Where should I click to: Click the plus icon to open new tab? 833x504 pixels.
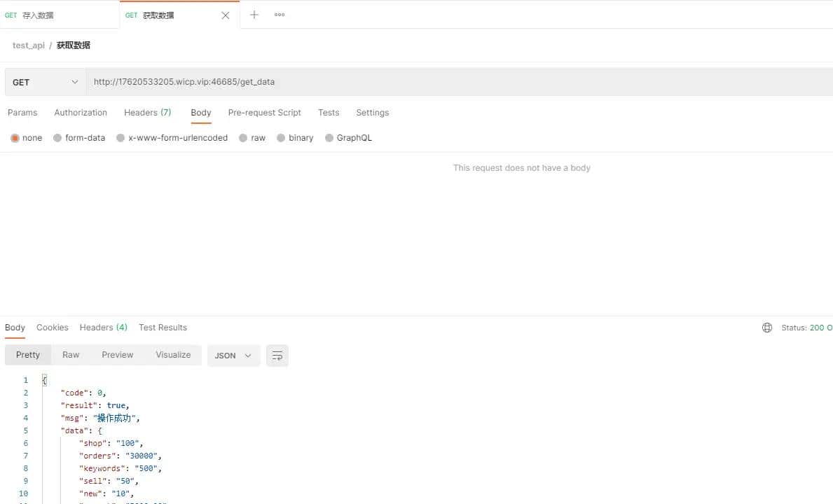pos(254,15)
